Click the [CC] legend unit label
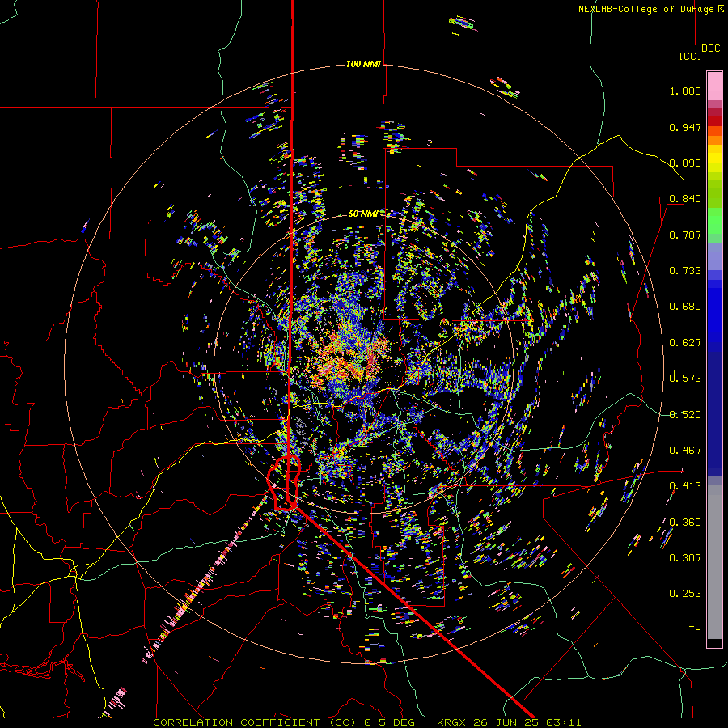This screenshot has height=728, width=728. point(690,56)
